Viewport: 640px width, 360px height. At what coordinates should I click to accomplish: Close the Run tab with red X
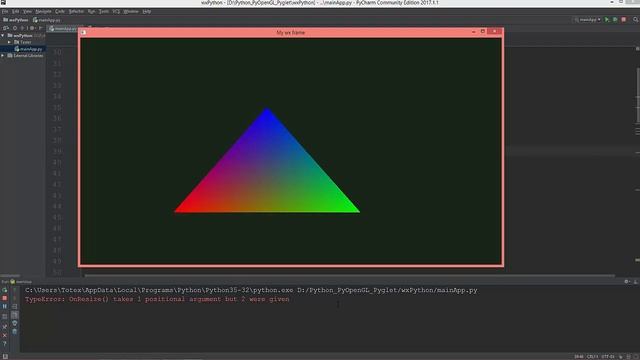tap(5, 336)
